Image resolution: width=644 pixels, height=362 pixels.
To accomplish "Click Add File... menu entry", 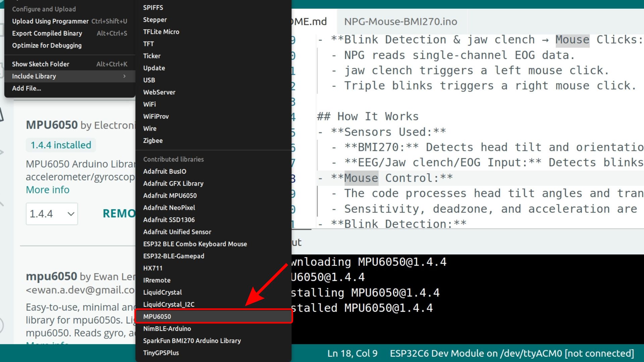I will point(70,88).
